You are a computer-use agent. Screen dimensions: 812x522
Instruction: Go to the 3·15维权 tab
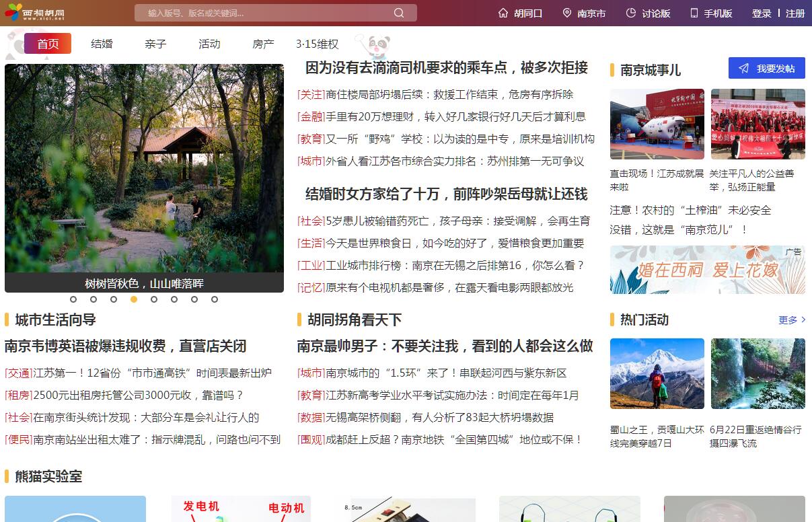tap(317, 44)
